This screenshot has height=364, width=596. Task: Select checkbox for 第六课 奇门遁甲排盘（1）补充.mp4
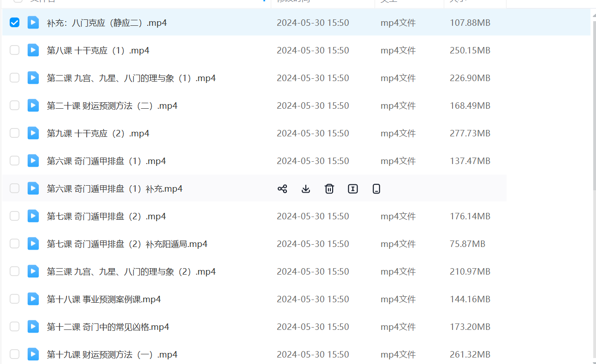click(x=15, y=188)
